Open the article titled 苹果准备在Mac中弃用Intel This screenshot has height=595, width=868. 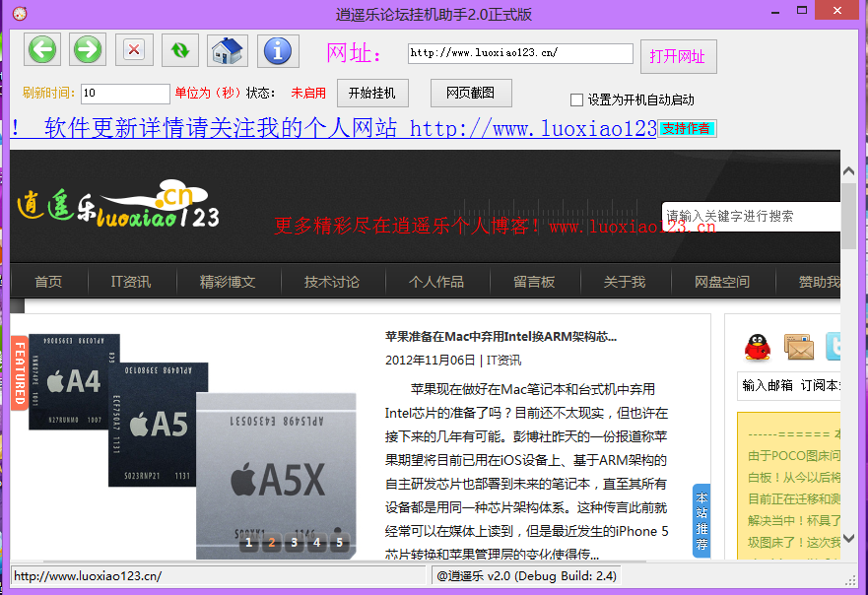(501, 337)
